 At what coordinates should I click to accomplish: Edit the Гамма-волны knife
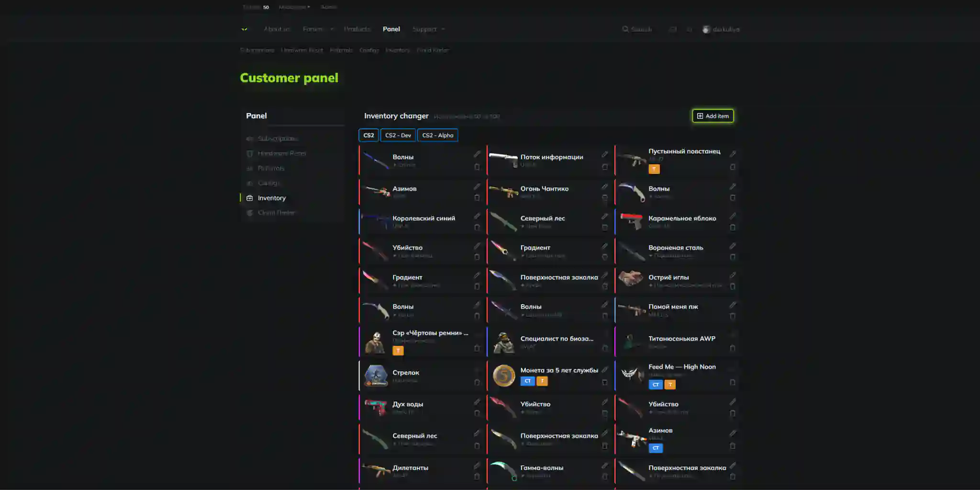tap(605, 465)
